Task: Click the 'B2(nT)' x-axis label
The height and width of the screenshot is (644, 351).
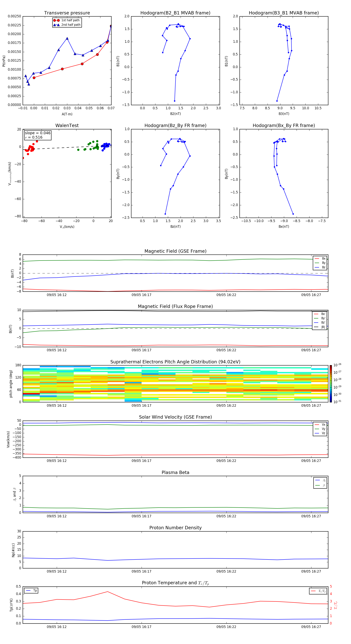Action: [175, 114]
